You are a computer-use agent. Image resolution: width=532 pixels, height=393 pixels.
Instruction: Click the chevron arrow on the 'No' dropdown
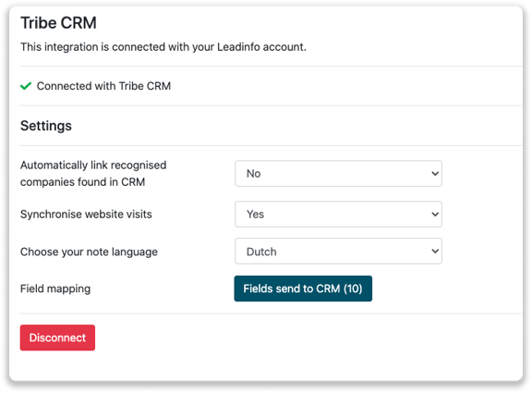click(435, 174)
